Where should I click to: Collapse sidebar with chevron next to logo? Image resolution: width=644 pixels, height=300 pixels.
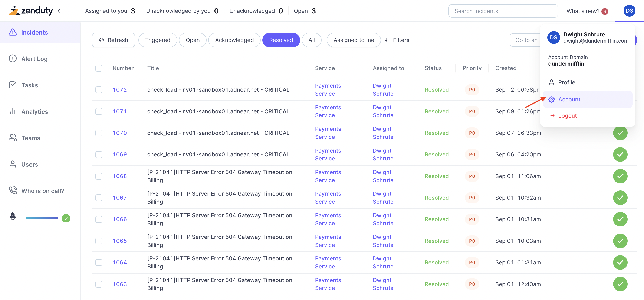point(59,11)
